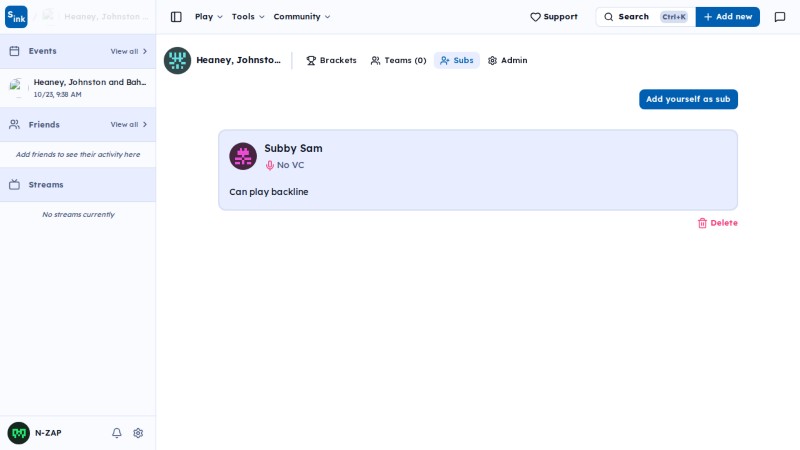Click the tournament logo avatar
Screen dimensions: 800x450
(x=178, y=61)
